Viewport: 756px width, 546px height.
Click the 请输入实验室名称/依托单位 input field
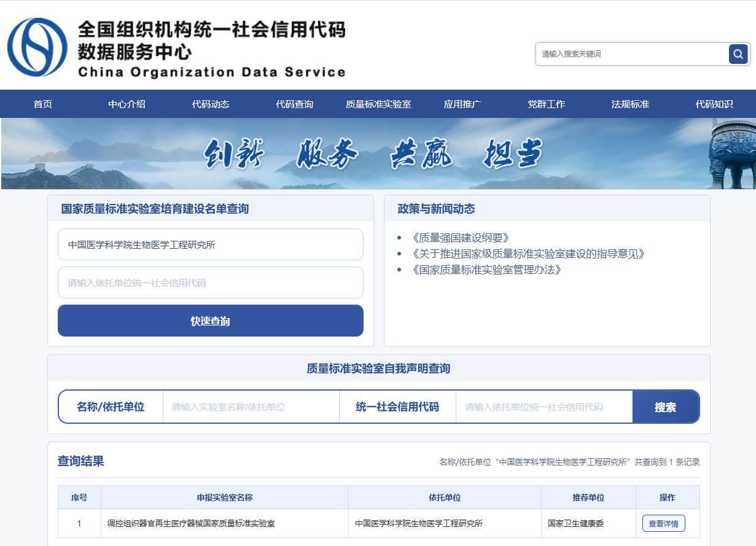point(251,407)
